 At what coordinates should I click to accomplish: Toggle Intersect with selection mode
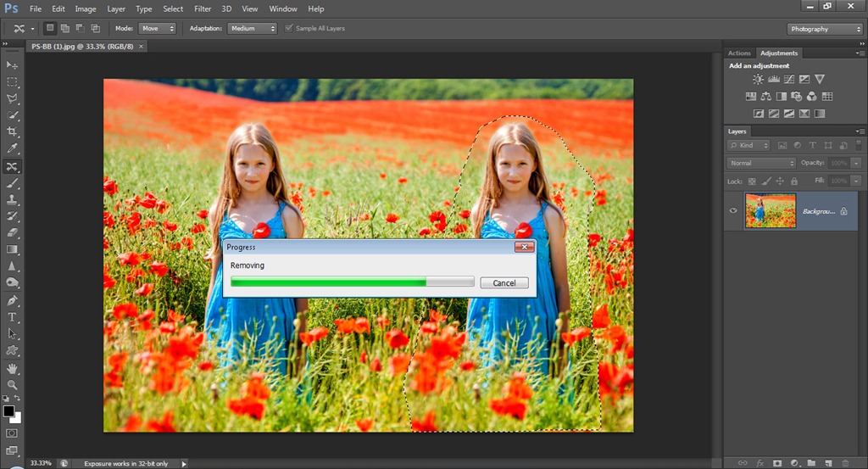[x=96, y=28]
